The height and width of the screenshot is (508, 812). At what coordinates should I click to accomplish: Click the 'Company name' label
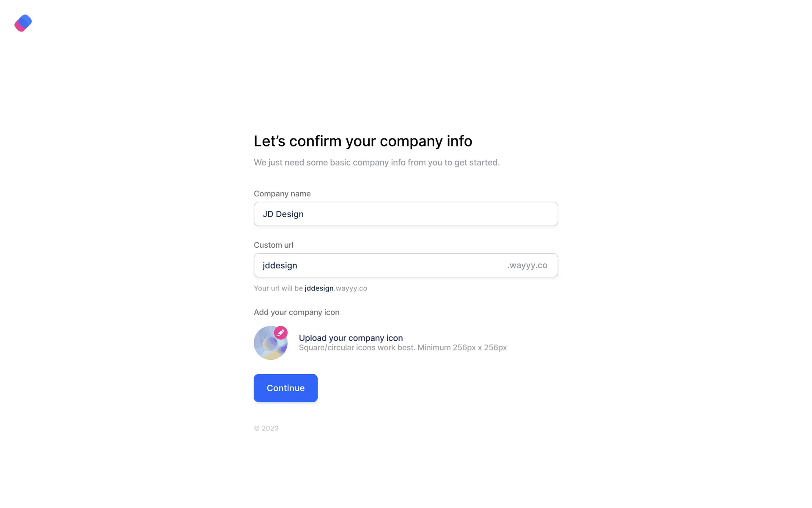point(282,193)
